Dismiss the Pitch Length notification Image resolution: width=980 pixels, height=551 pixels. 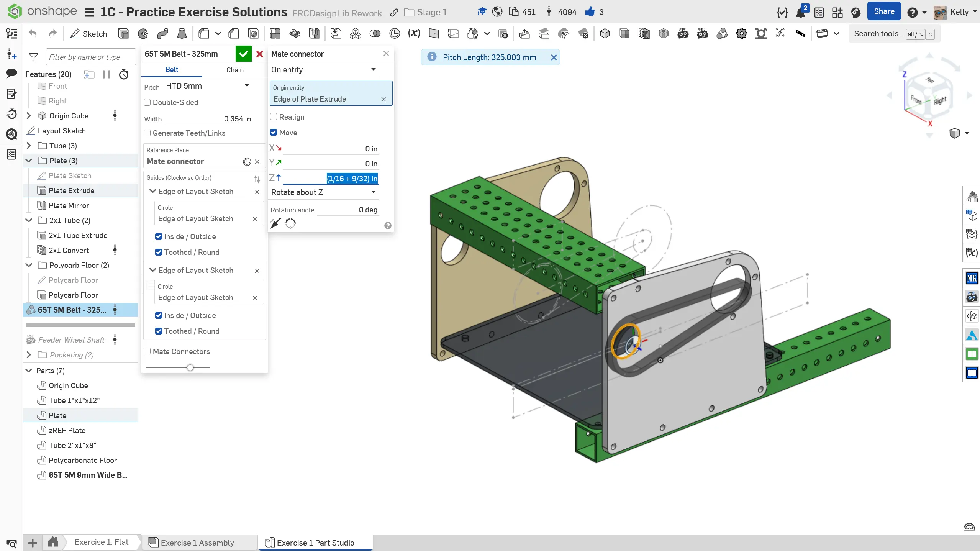coord(553,57)
